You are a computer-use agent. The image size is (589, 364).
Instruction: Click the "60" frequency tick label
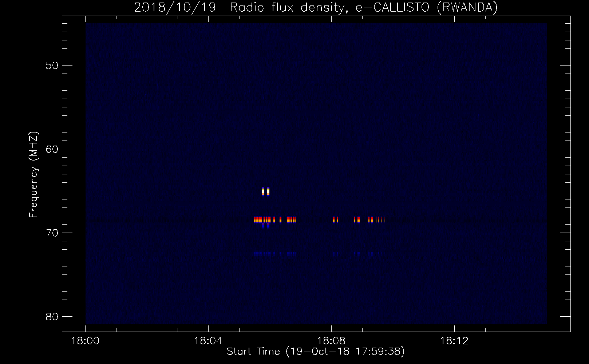(52, 149)
